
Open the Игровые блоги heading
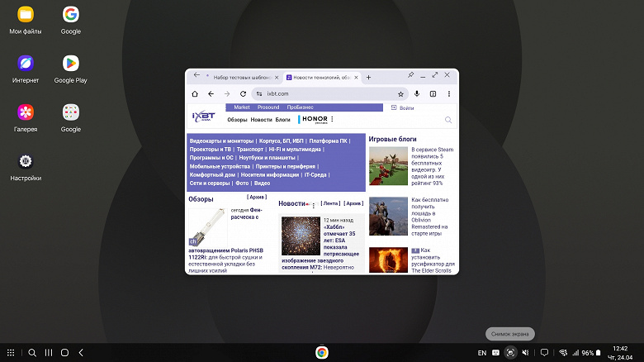tap(392, 139)
